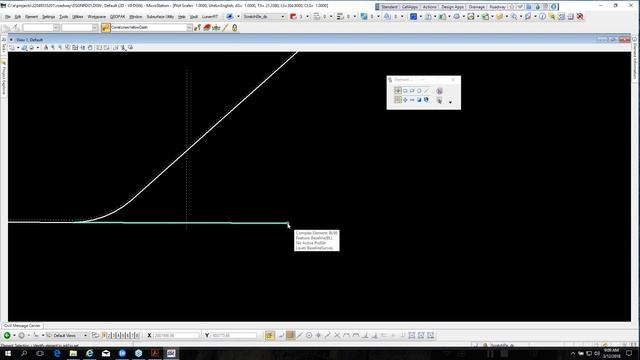Click the lock icon in feature toolbar
The height and width of the screenshot is (360, 640).
235,28
